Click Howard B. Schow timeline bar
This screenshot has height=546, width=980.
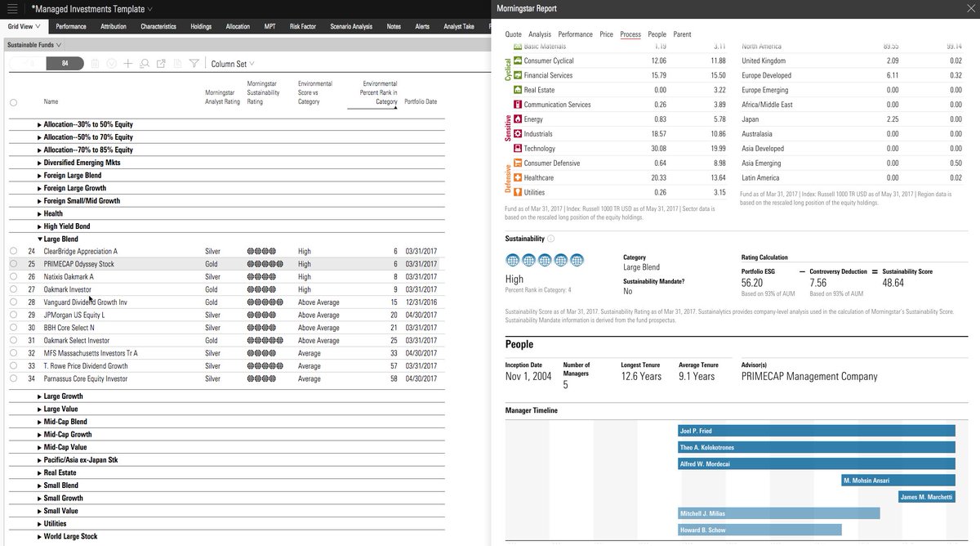(759, 530)
